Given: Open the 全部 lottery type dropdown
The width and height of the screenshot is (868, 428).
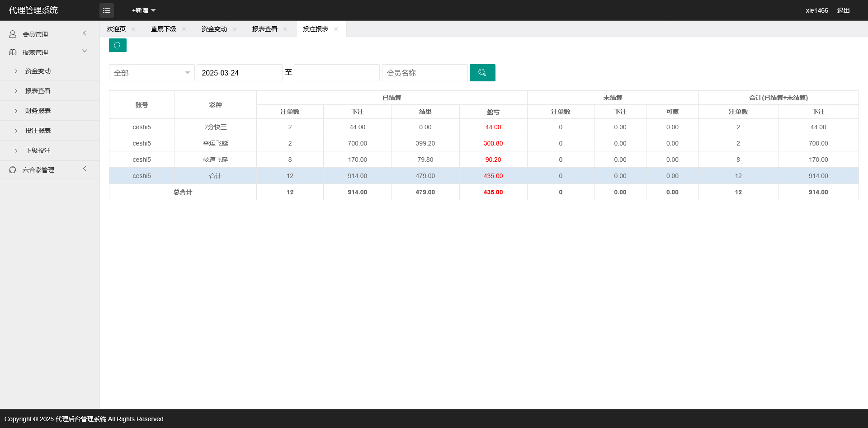Looking at the screenshot, I should click(151, 72).
